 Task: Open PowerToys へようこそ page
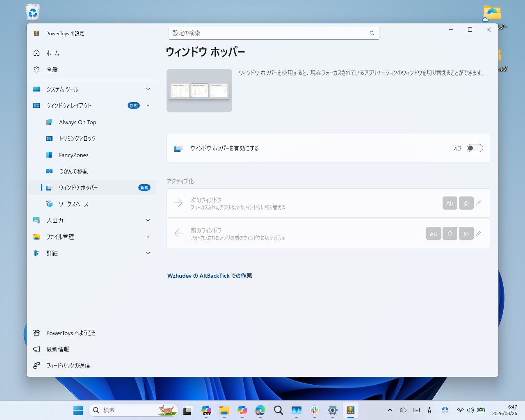92,333
